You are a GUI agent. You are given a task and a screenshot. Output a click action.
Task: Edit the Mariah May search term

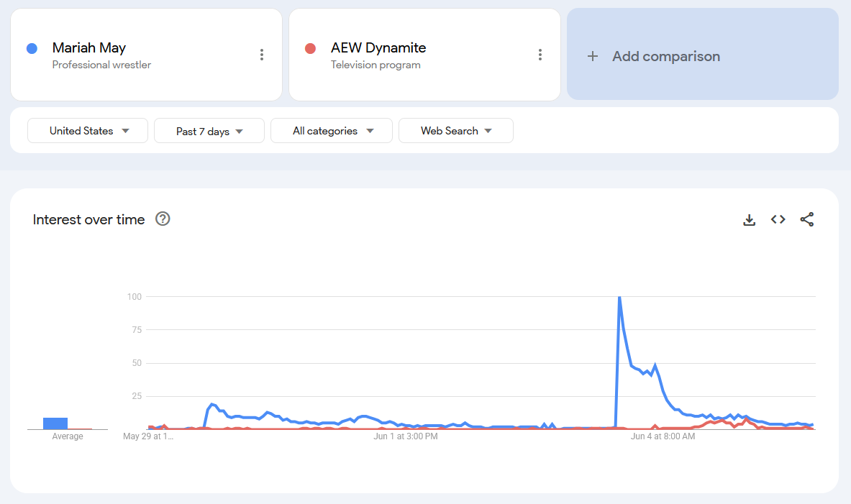[89, 47]
